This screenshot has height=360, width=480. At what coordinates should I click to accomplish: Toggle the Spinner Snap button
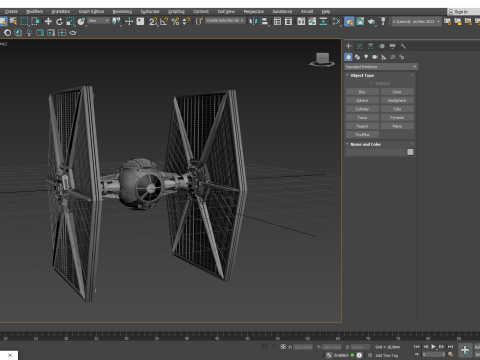[x=186, y=22]
